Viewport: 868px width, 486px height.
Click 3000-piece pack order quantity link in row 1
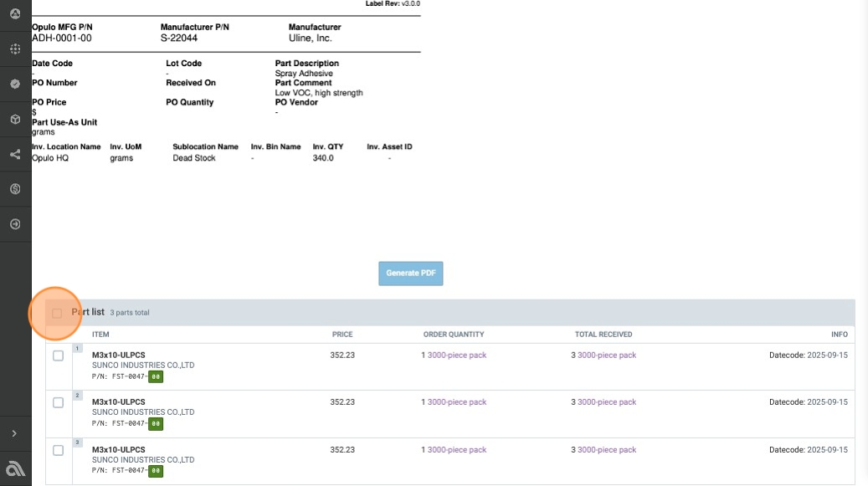click(x=456, y=355)
